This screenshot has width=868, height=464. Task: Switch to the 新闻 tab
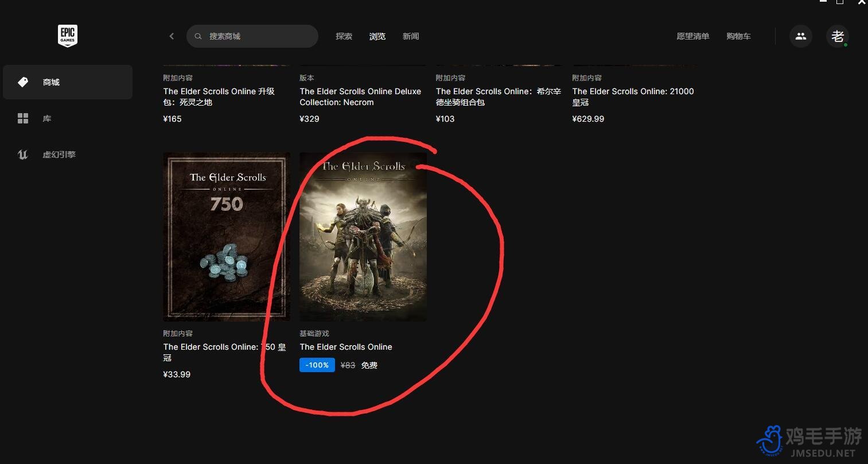pos(411,36)
